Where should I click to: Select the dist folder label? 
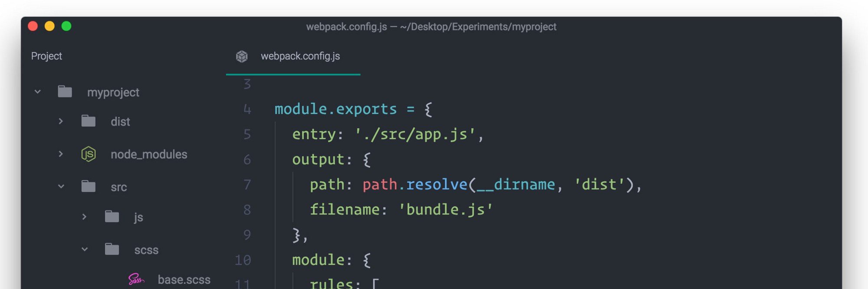(120, 122)
